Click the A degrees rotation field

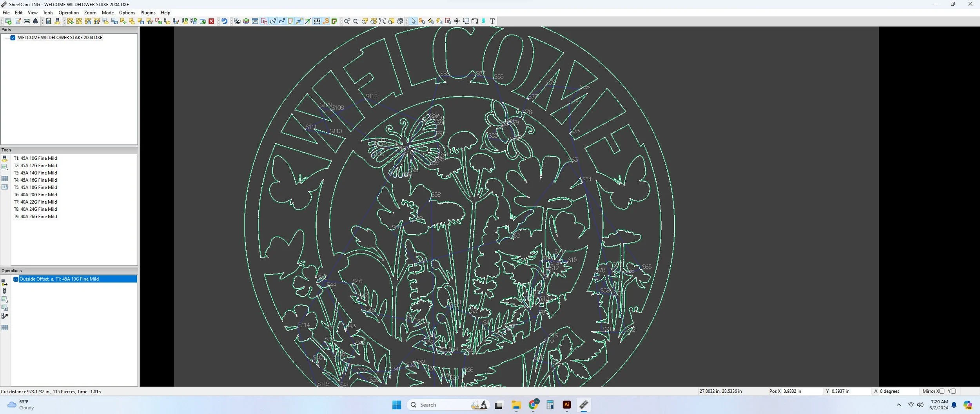click(898, 391)
